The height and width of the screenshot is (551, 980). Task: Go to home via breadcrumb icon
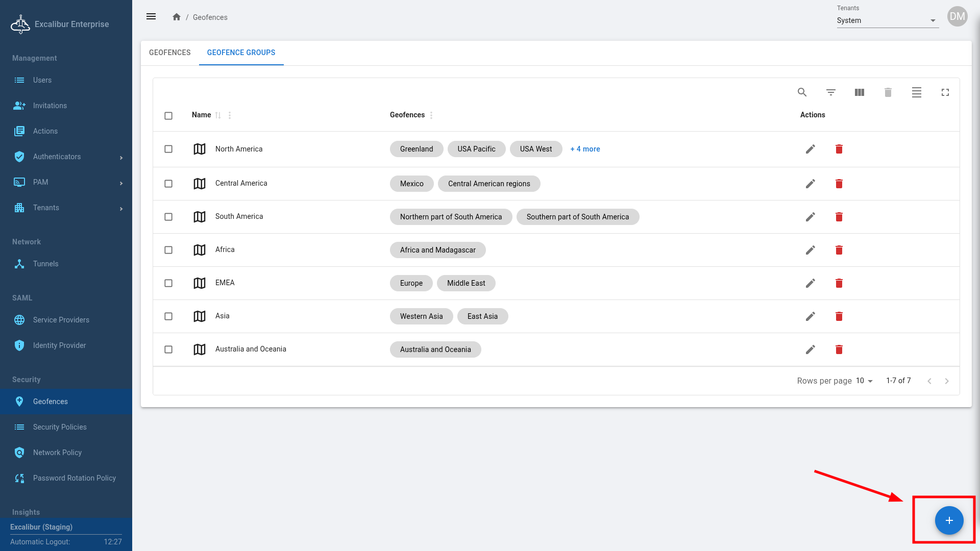(x=177, y=17)
